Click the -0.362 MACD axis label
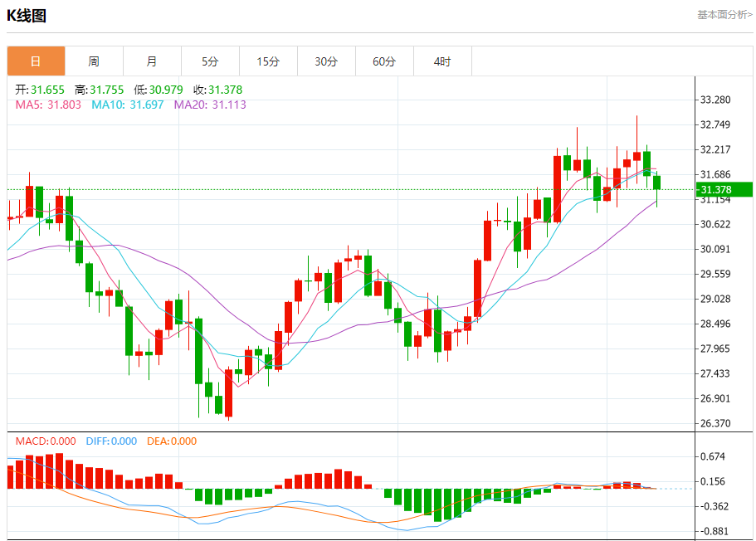This screenshot has width=756, height=541. (715, 506)
